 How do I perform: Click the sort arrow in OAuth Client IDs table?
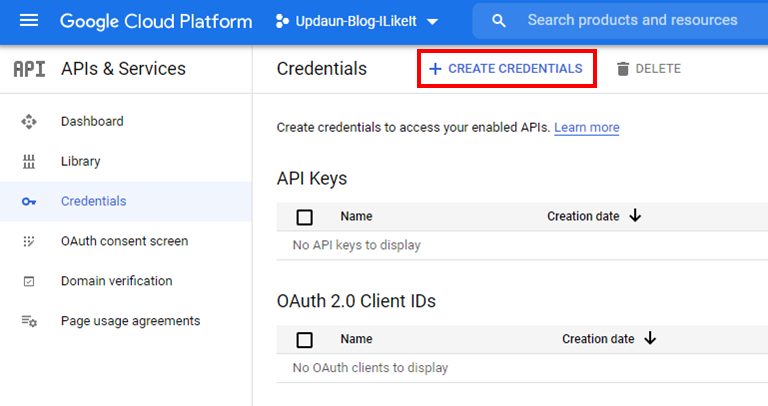(x=650, y=338)
